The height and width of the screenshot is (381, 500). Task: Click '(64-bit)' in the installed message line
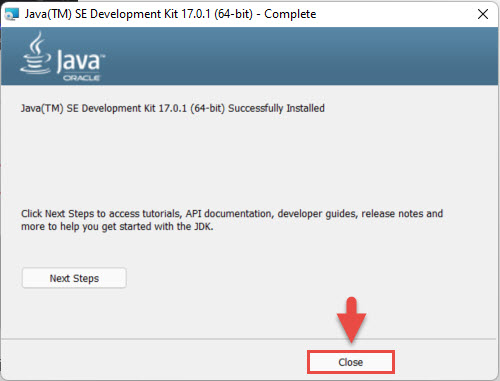207,108
